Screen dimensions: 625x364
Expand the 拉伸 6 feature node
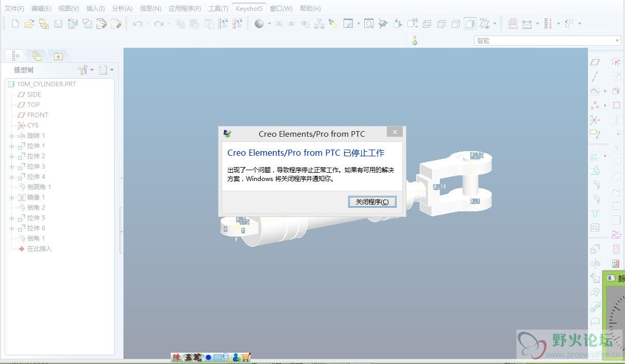pyautogui.click(x=12, y=228)
